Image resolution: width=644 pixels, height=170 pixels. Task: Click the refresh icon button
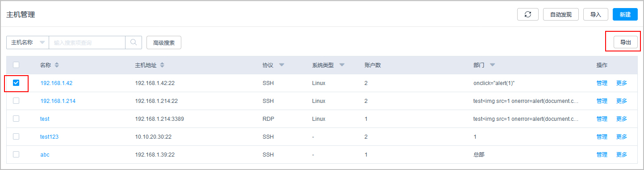point(528,14)
